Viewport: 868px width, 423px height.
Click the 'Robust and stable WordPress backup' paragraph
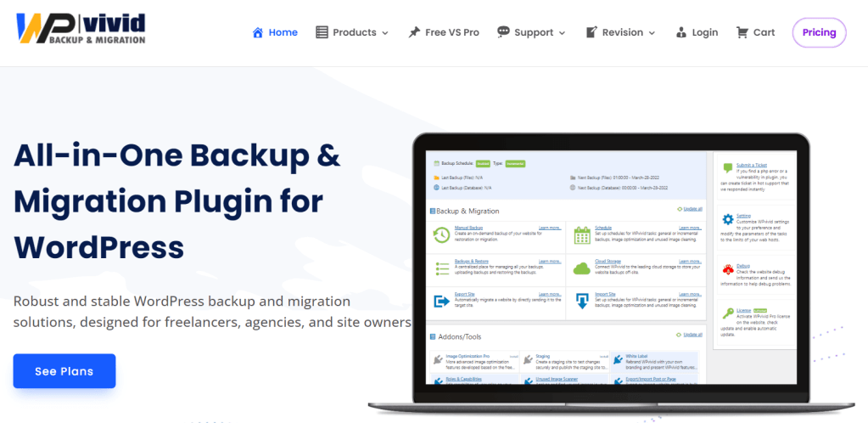pos(212,312)
